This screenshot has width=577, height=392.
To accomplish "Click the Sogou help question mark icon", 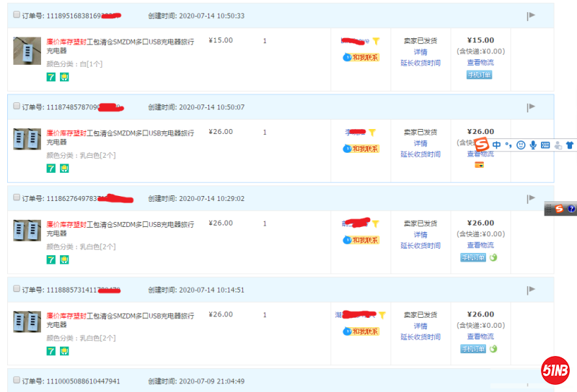I will [x=571, y=209].
